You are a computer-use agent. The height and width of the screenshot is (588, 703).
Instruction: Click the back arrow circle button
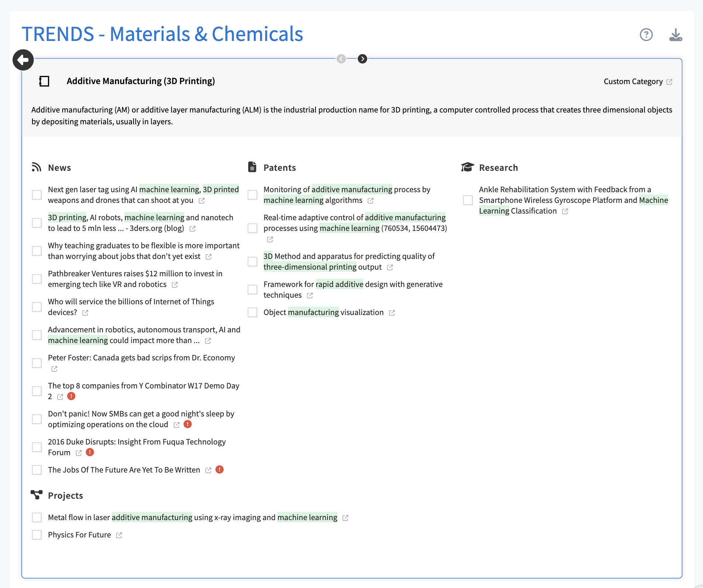click(x=23, y=60)
